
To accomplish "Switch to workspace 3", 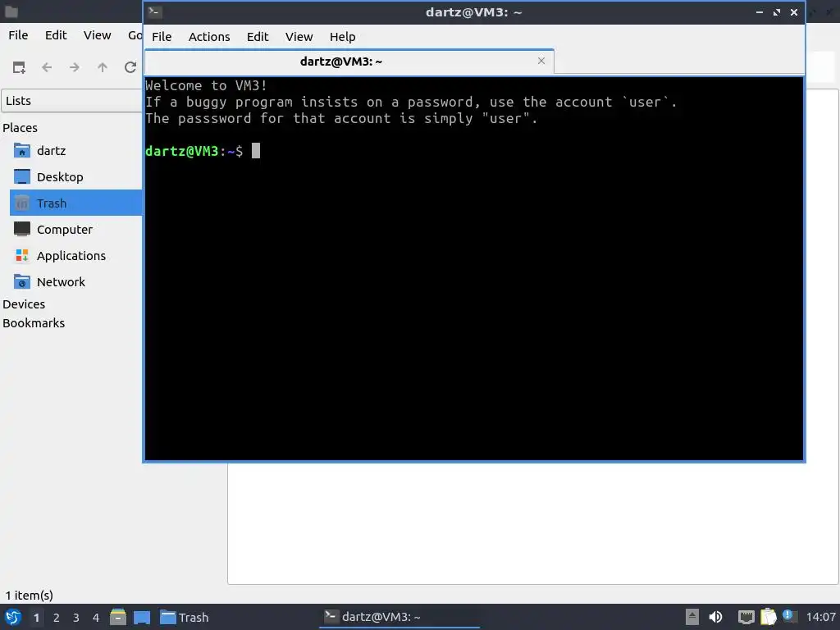I will 76,618.
